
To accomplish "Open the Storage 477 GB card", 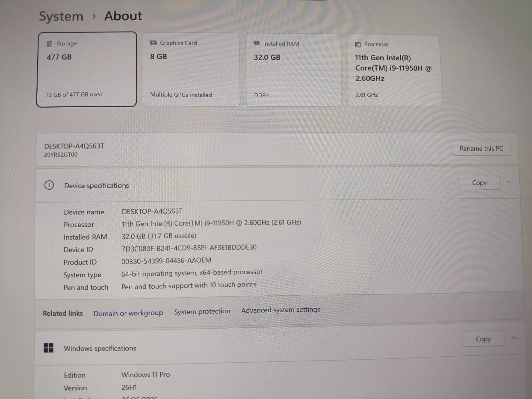I will tap(86, 69).
